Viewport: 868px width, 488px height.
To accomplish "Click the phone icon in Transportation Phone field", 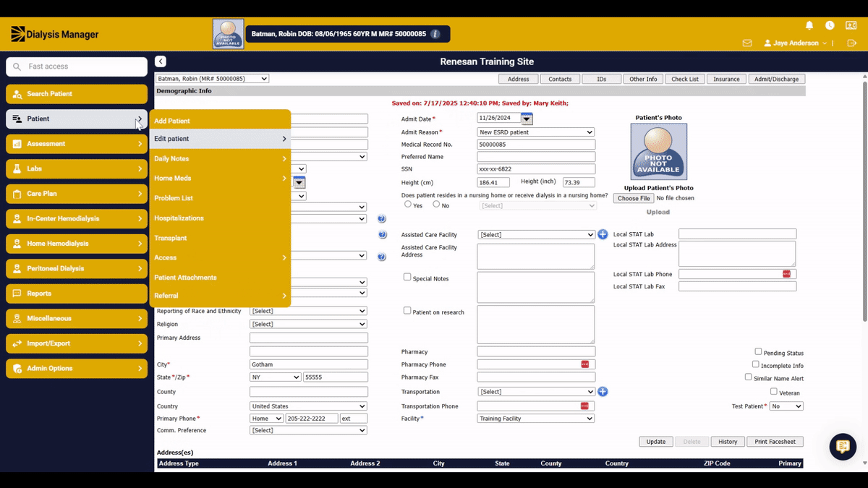I will (585, 406).
